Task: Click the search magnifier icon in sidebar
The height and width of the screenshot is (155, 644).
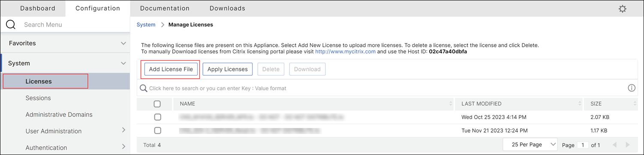Action: tap(11, 24)
